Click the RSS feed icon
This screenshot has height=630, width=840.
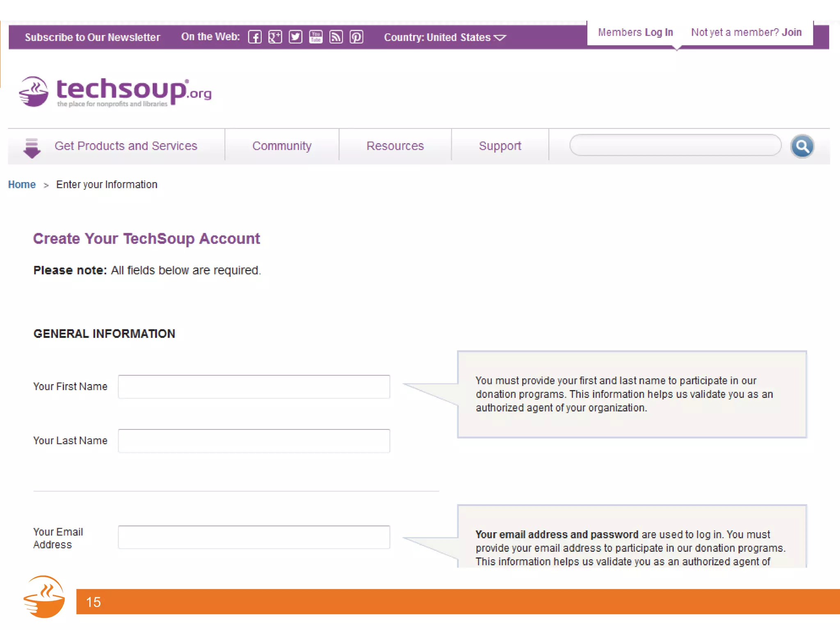(336, 37)
